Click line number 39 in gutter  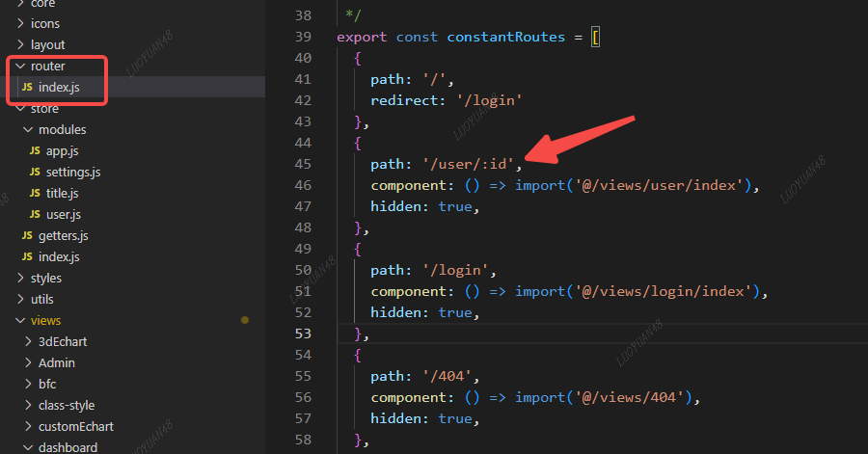coord(303,37)
